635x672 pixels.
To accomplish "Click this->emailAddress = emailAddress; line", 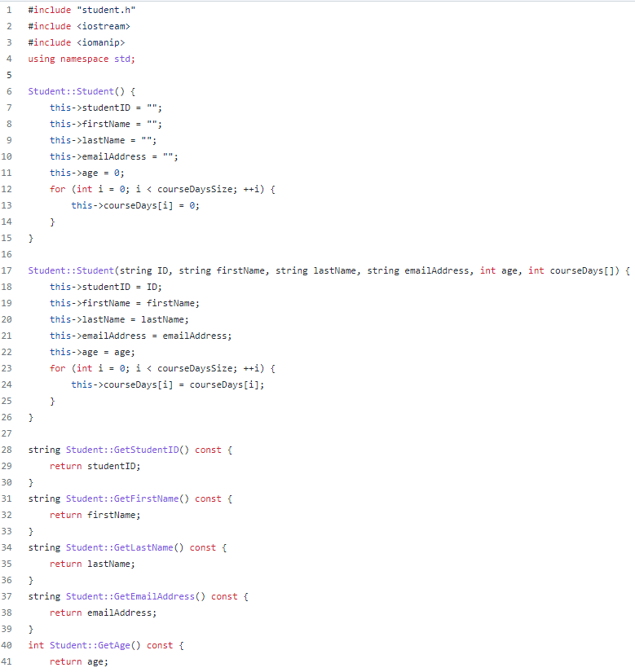I will coord(141,336).
